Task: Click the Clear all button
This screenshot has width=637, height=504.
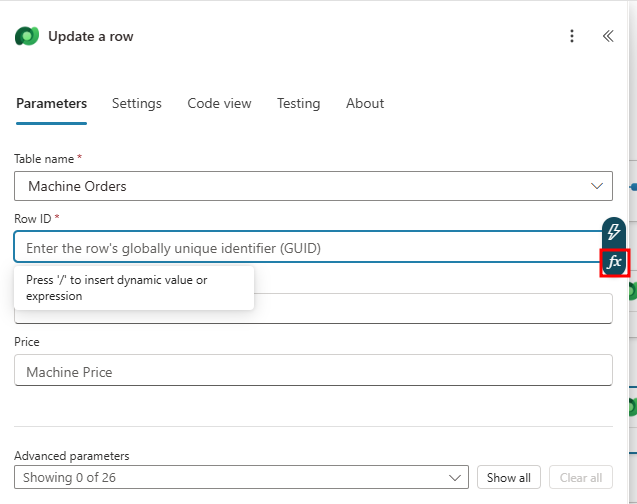Action: coord(581,478)
